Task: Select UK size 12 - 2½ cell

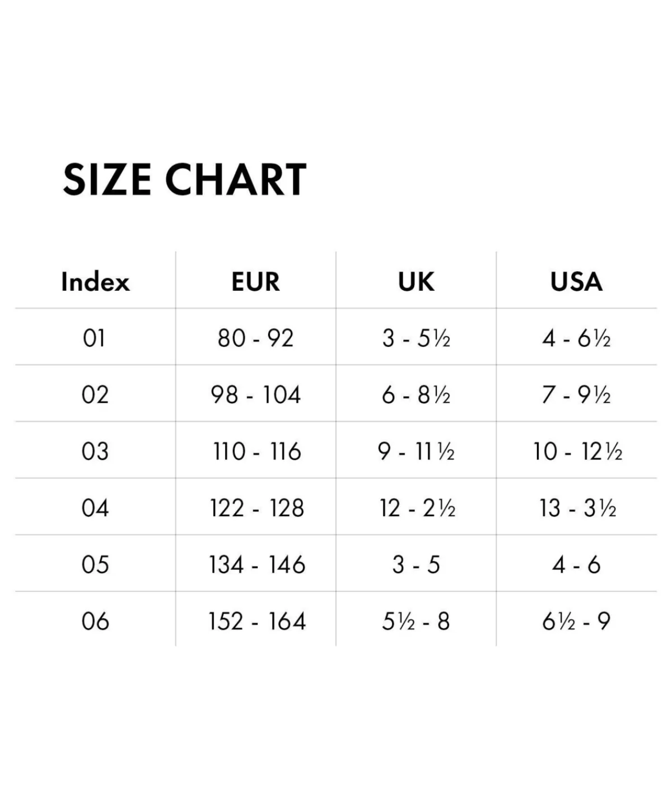Action: coord(417,508)
